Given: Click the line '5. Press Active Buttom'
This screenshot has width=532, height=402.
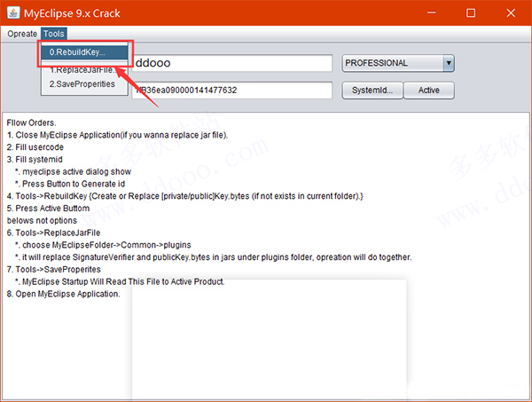Looking at the screenshot, I should click(48, 209).
